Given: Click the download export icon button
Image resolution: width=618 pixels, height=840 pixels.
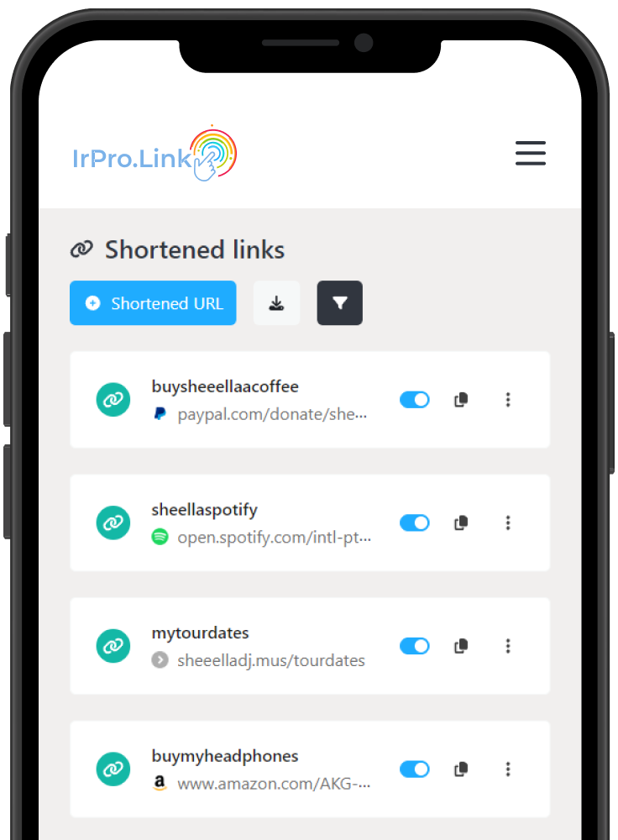Looking at the screenshot, I should coord(276,303).
